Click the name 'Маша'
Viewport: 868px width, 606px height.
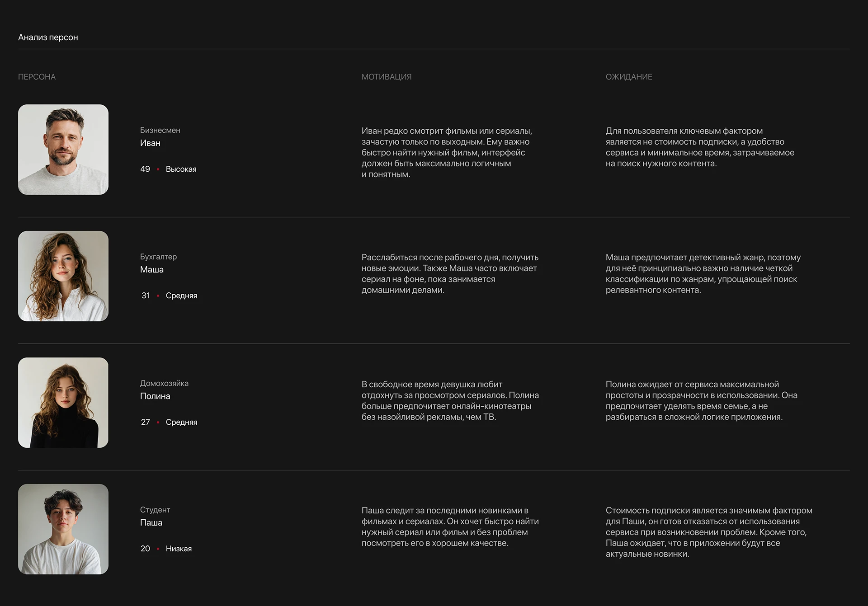pyautogui.click(x=152, y=270)
